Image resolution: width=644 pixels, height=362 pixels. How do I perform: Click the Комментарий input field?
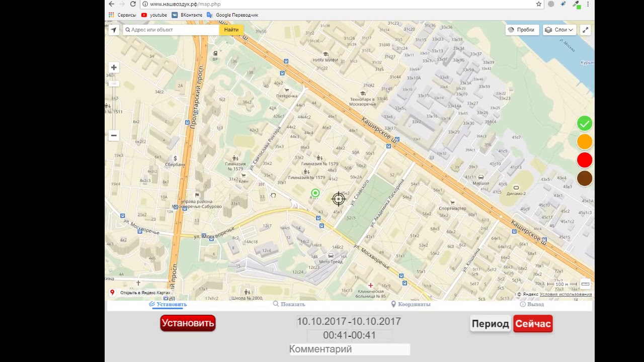point(350,349)
